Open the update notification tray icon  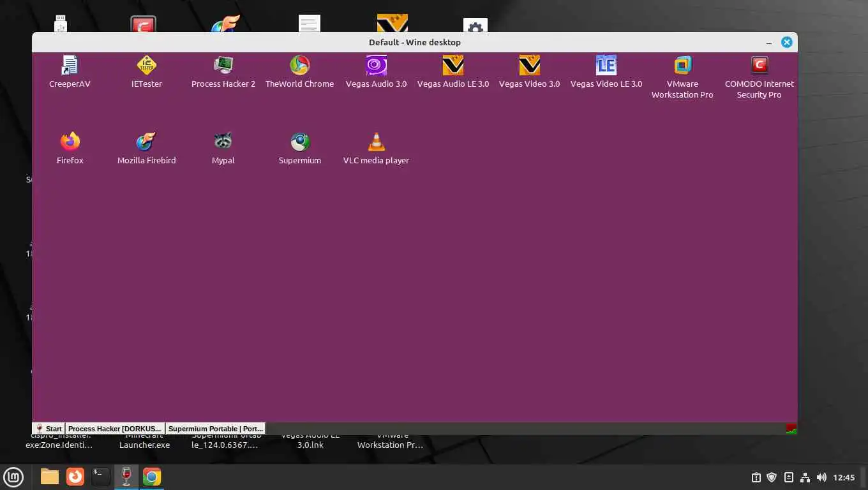(x=756, y=477)
